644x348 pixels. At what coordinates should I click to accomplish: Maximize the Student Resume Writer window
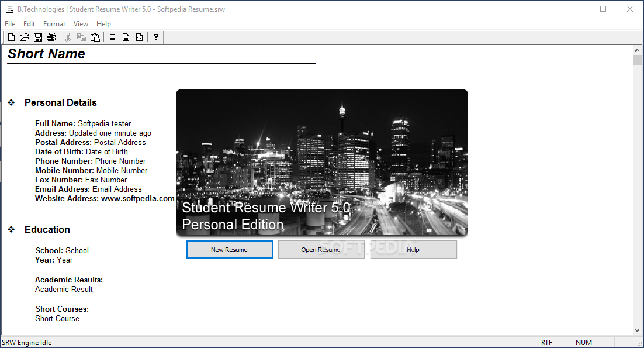pyautogui.click(x=603, y=9)
